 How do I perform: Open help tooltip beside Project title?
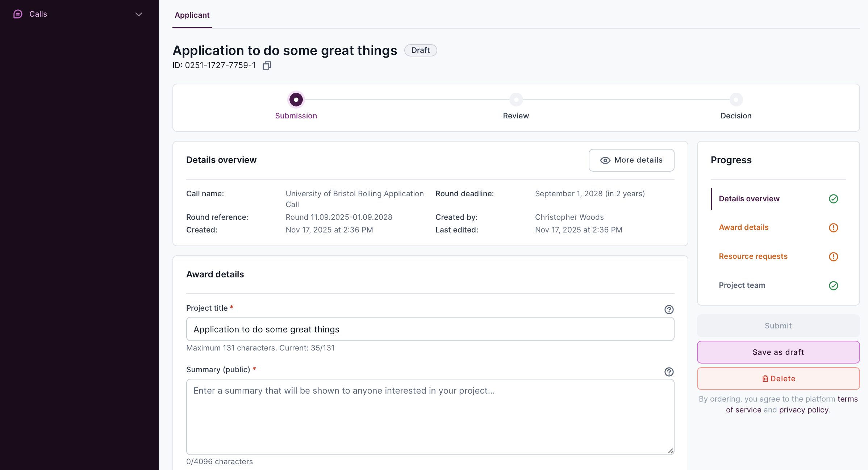coord(669,310)
